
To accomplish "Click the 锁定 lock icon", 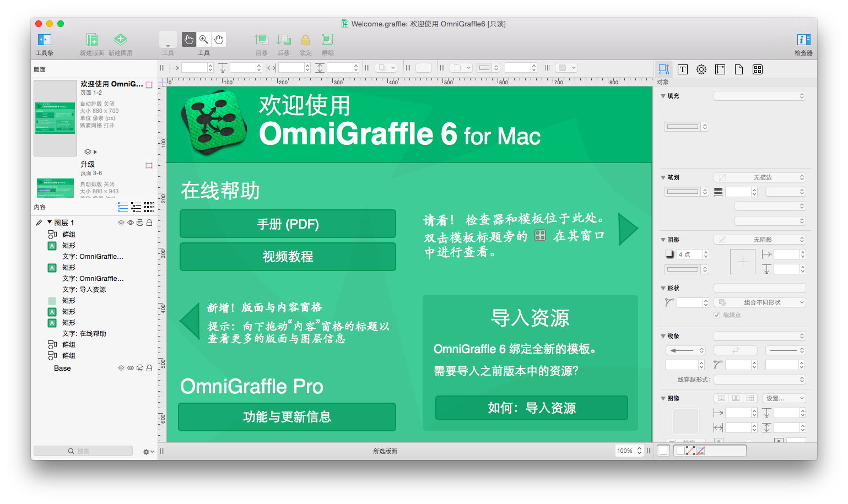I will point(305,40).
